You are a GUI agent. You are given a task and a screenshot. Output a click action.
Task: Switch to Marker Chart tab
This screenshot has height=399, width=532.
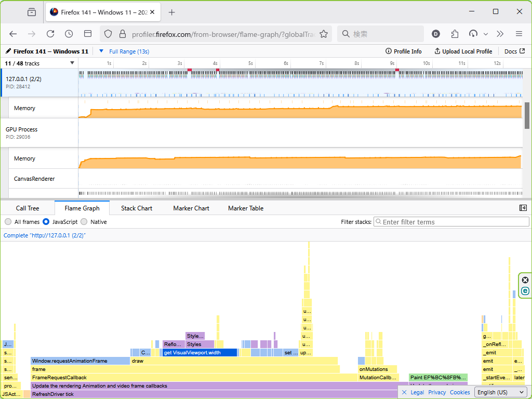191,208
